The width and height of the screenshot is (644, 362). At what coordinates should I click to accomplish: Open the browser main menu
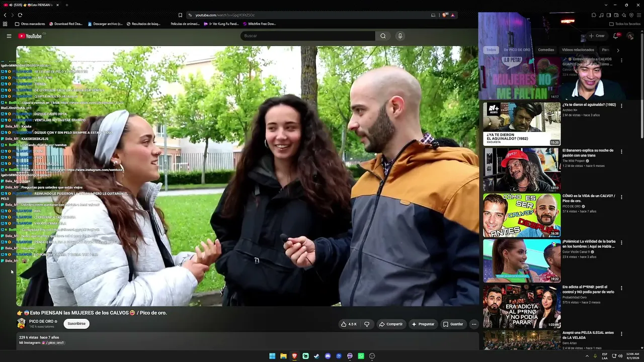[x=639, y=15]
